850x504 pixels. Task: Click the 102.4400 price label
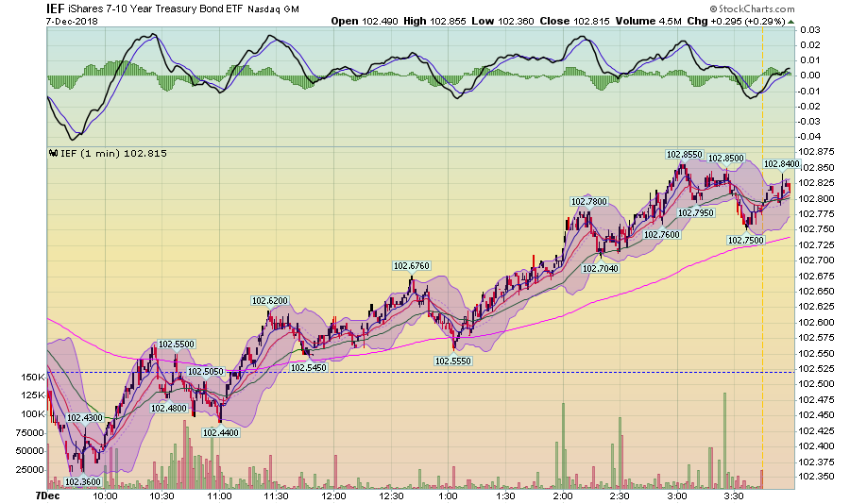click(221, 432)
